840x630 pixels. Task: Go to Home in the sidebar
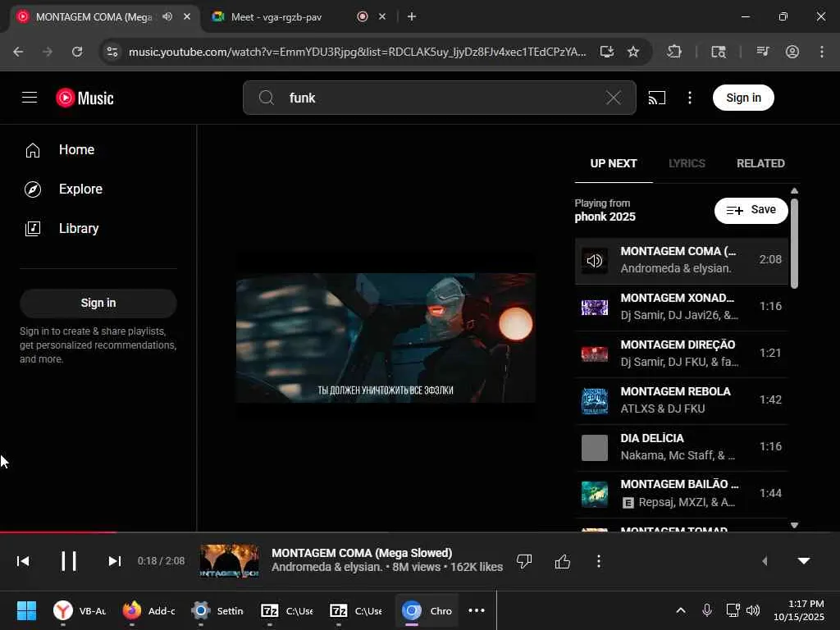(x=98, y=150)
